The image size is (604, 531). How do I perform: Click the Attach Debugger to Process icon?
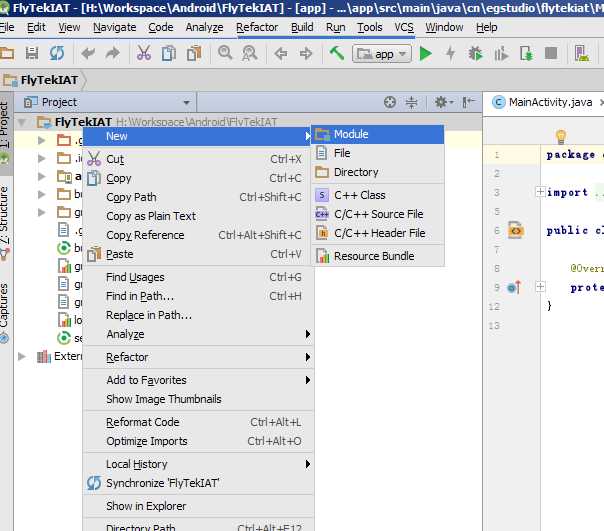pos(526,54)
